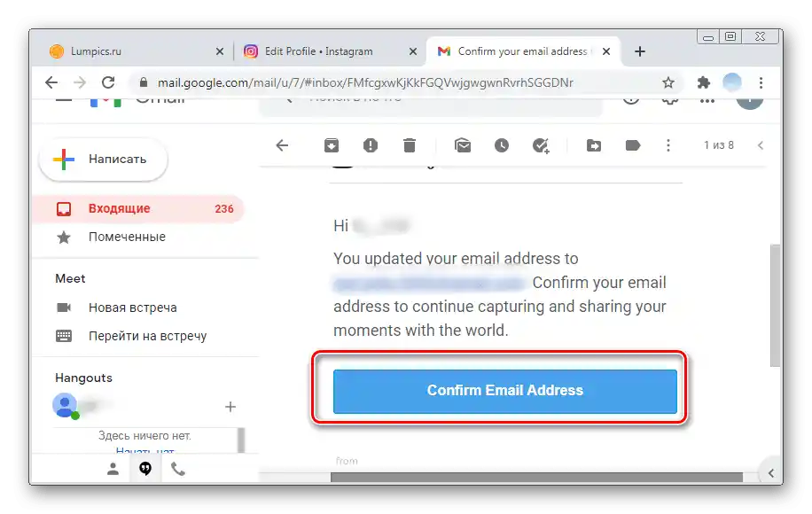
Task: Go back to inbox with arrow
Action: point(282,145)
